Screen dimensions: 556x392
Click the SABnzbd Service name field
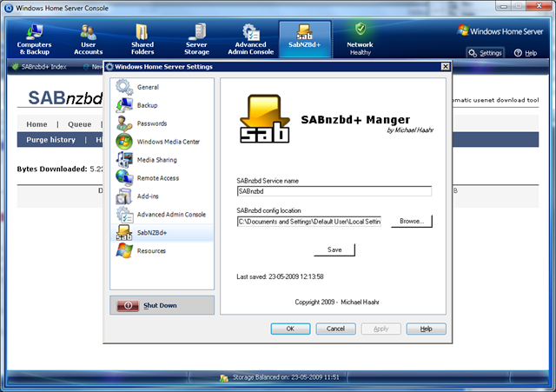[x=334, y=191]
